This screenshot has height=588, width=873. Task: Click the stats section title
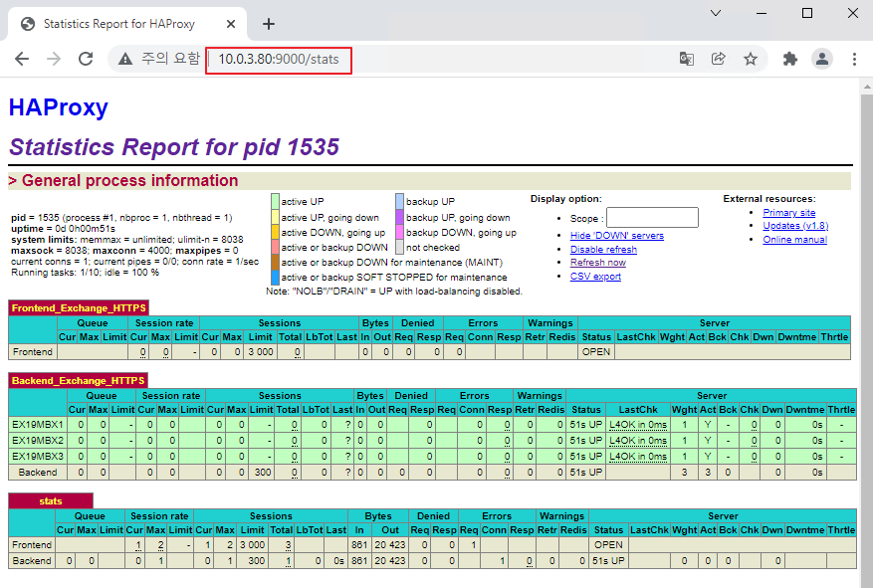51,501
